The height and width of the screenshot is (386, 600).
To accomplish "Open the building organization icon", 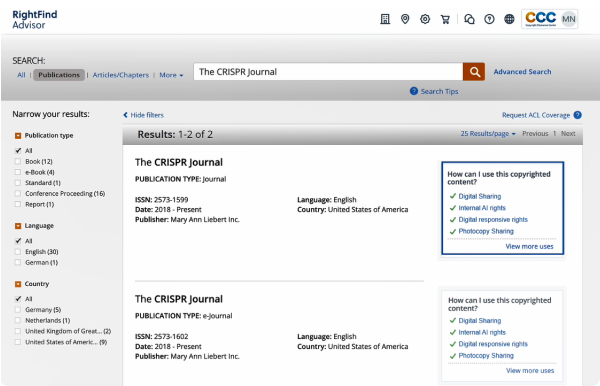I will click(385, 19).
